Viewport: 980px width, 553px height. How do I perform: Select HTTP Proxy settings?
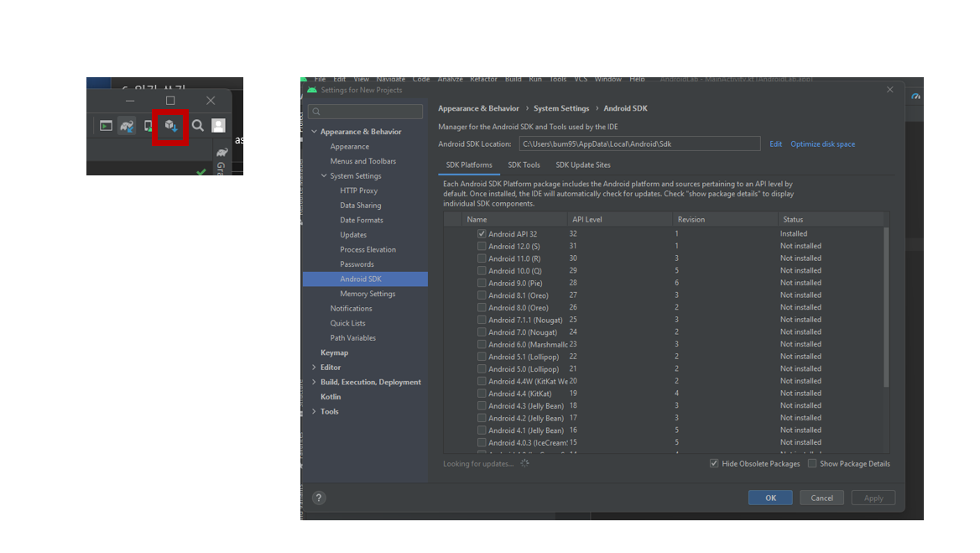(359, 190)
